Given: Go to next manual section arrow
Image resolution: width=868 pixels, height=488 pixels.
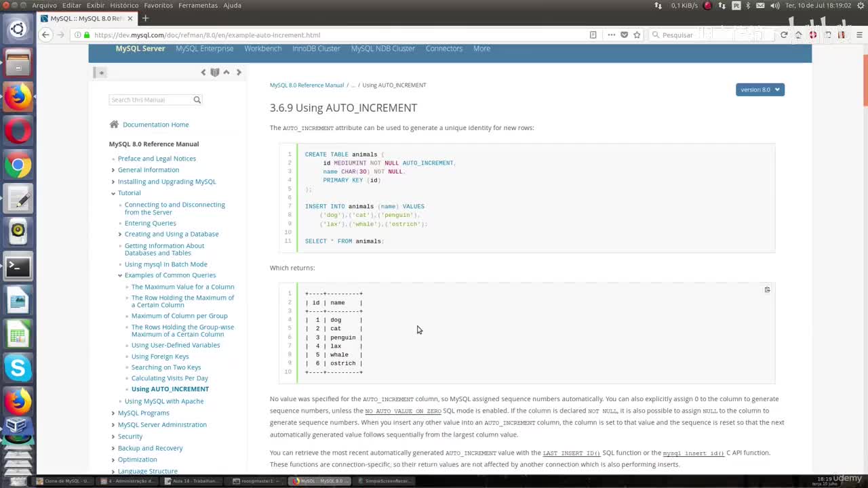Looking at the screenshot, I should (x=239, y=73).
